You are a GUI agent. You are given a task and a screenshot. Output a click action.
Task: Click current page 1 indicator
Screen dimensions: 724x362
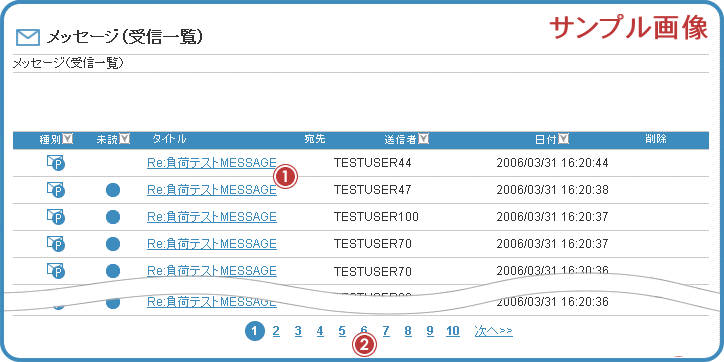254,331
